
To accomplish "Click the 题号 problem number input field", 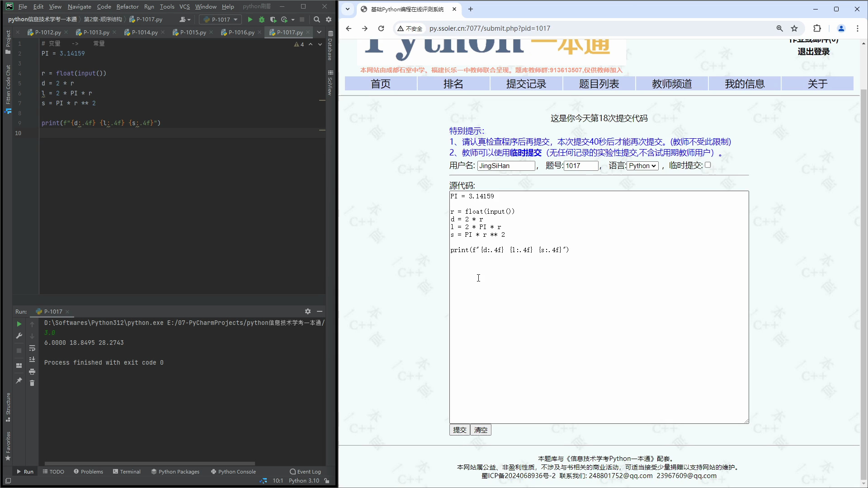I will (x=581, y=166).
